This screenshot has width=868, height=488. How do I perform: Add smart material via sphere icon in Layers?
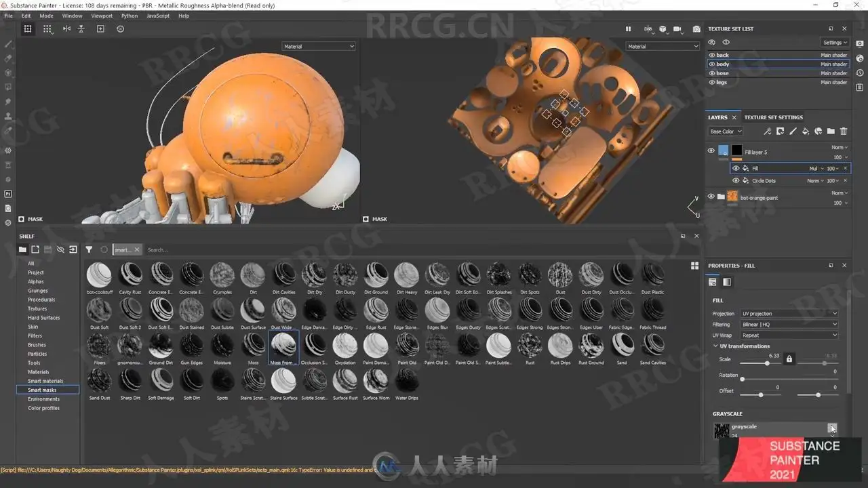pos(818,131)
